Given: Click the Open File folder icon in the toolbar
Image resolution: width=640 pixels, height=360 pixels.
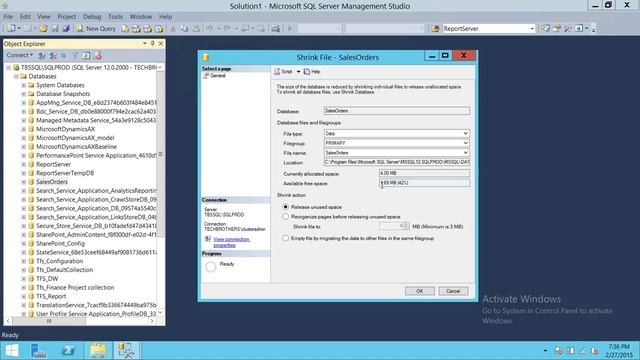Looking at the screenshot, I should (x=43, y=29).
